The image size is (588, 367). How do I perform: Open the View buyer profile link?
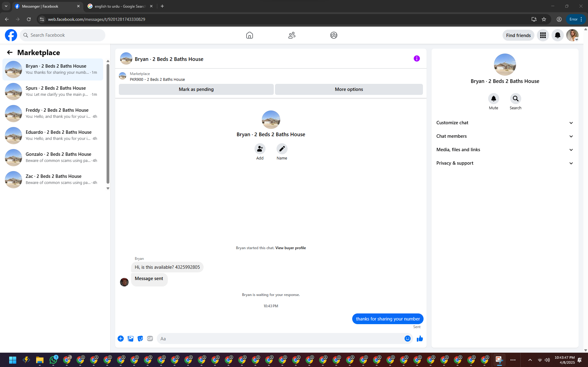290,248
